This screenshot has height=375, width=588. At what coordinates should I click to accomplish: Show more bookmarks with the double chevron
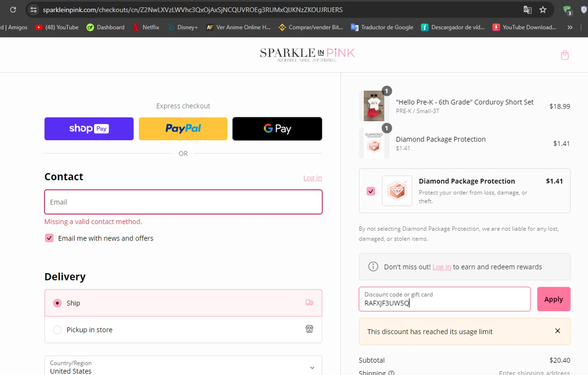tap(570, 27)
